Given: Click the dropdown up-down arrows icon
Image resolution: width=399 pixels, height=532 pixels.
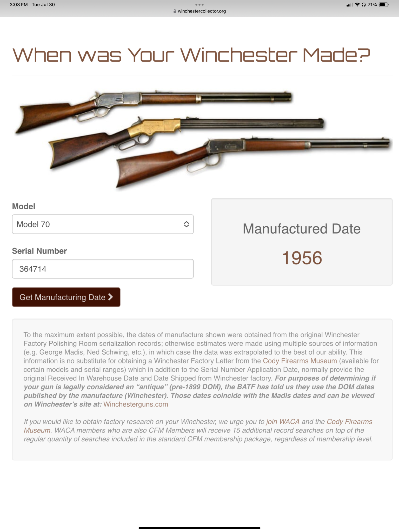Looking at the screenshot, I should (x=186, y=224).
